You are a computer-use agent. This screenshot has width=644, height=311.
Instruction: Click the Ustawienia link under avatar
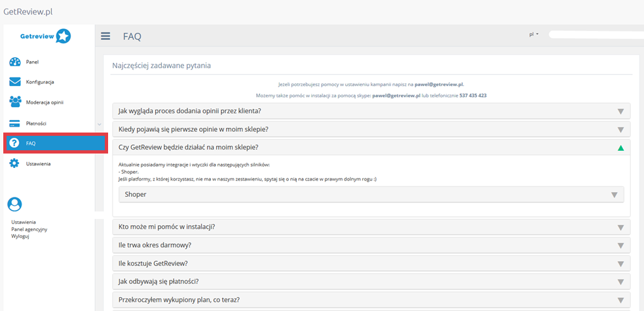(x=24, y=222)
